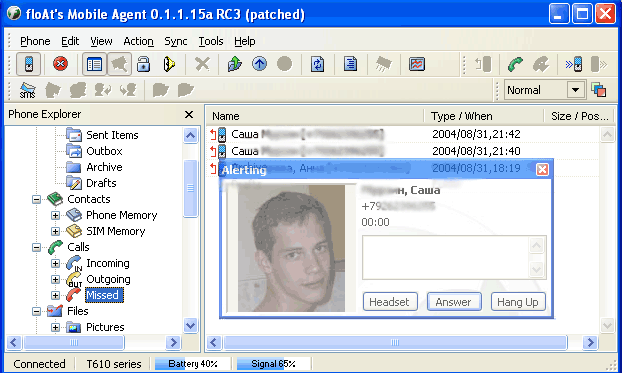Open the Help menu

[244, 41]
